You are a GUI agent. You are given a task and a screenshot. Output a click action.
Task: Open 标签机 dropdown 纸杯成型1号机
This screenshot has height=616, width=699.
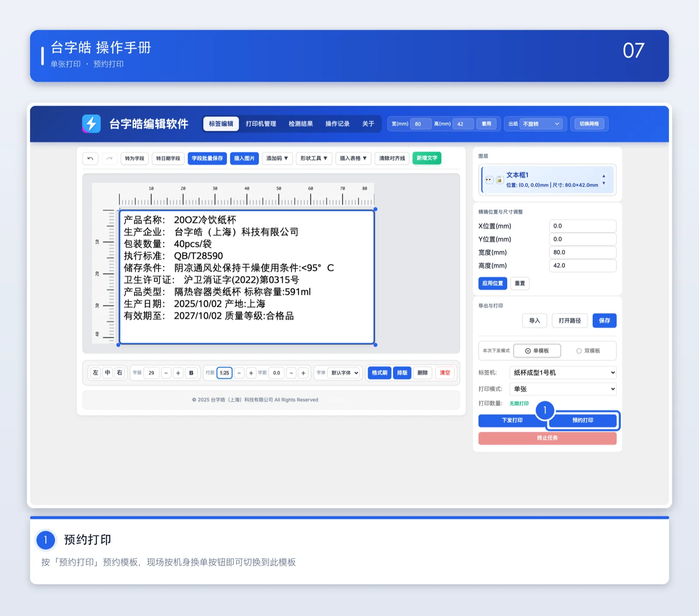pos(563,373)
